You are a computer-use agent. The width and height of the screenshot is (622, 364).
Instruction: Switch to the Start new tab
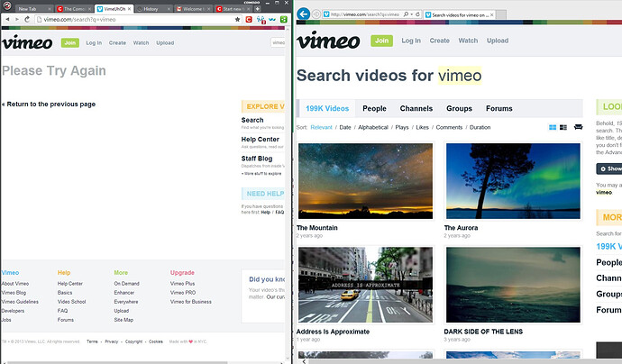(x=232, y=9)
